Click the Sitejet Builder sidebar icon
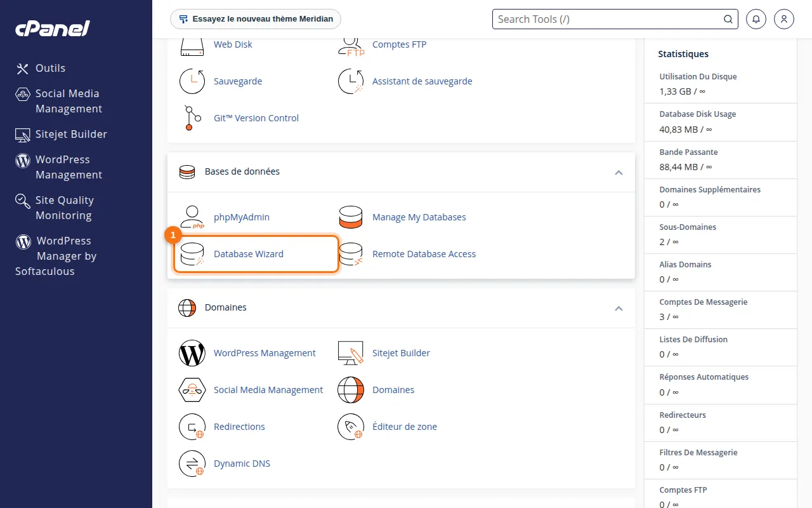This screenshot has width=812, height=508. 23,135
